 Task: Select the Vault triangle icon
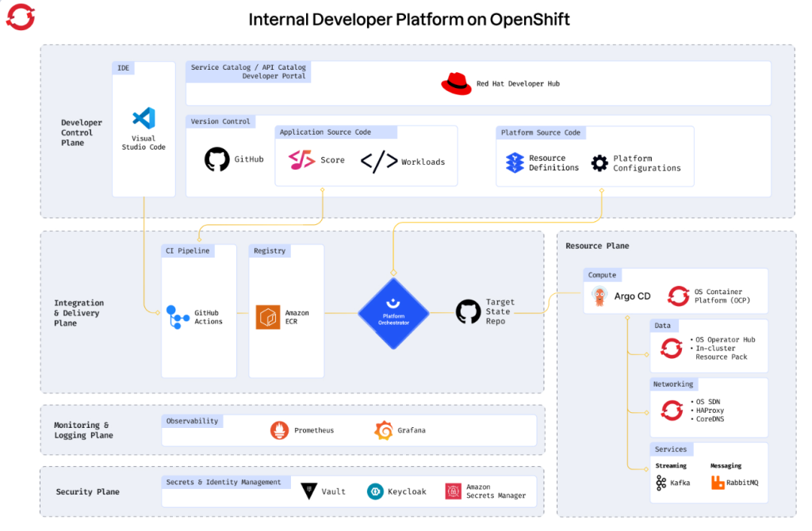pyautogui.click(x=308, y=491)
